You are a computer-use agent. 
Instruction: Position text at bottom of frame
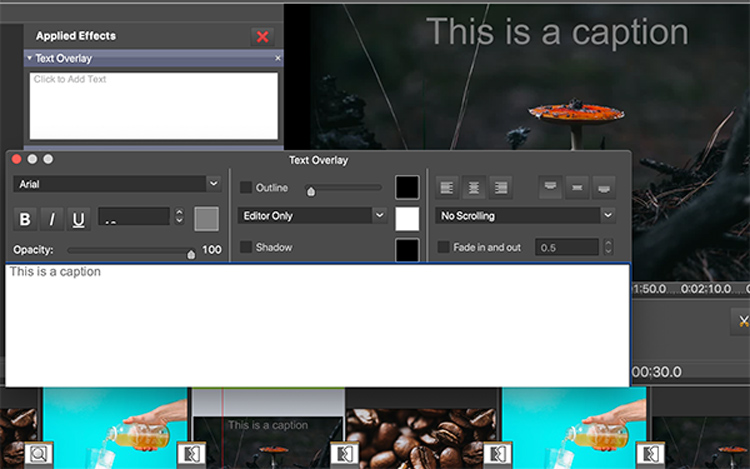pos(604,187)
